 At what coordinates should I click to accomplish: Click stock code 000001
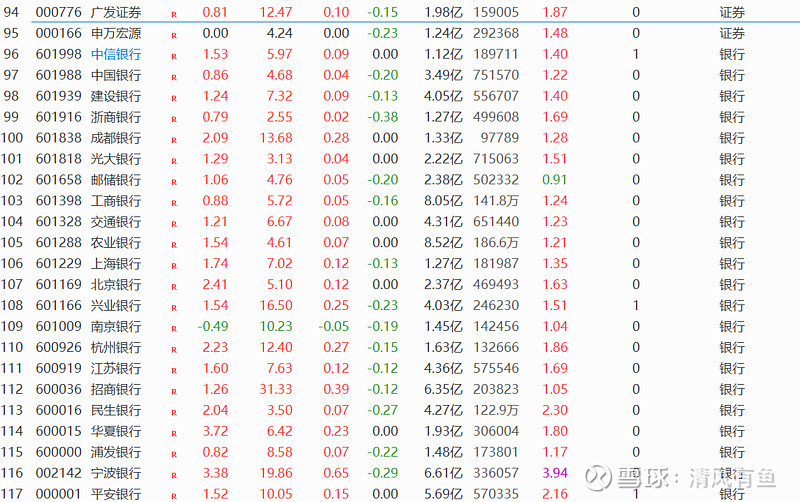[59, 494]
